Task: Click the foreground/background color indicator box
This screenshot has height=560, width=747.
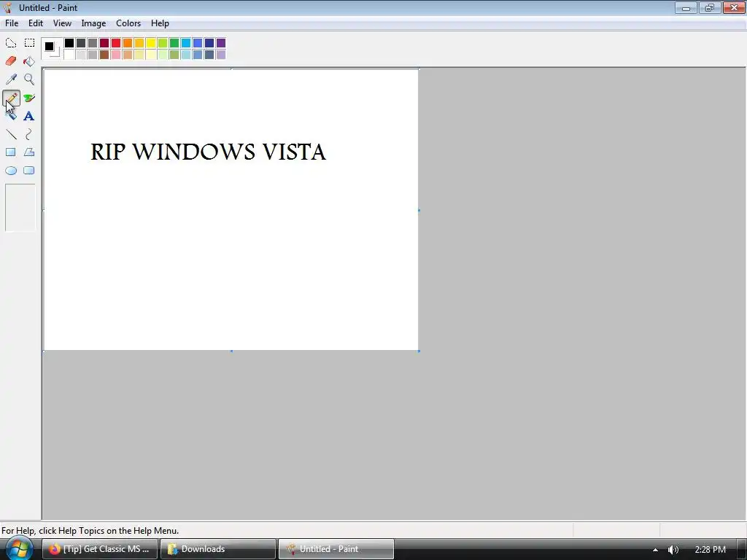Action: [x=52, y=49]
